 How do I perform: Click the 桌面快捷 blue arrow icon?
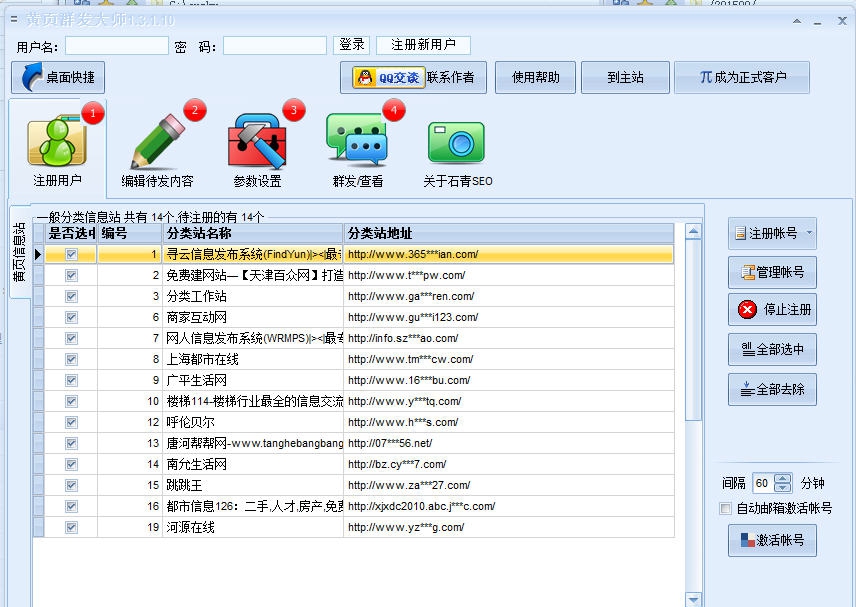click(30, 78)
